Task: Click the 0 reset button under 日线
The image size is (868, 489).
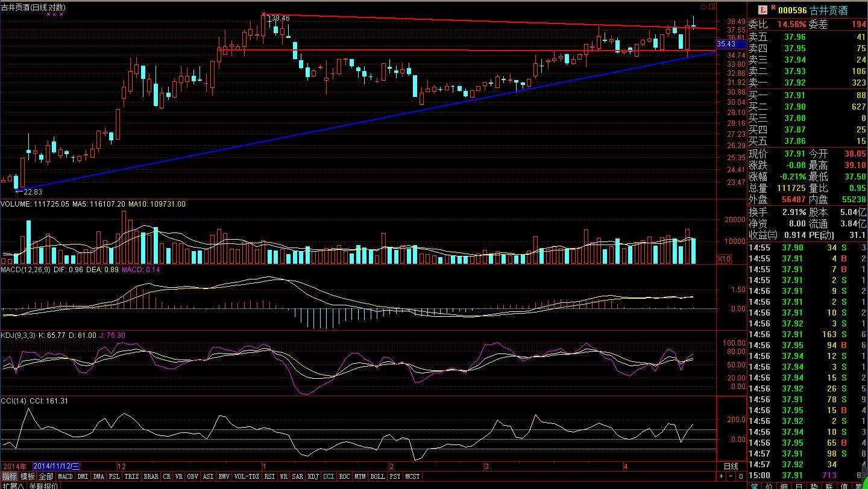Action: (741, 476)
